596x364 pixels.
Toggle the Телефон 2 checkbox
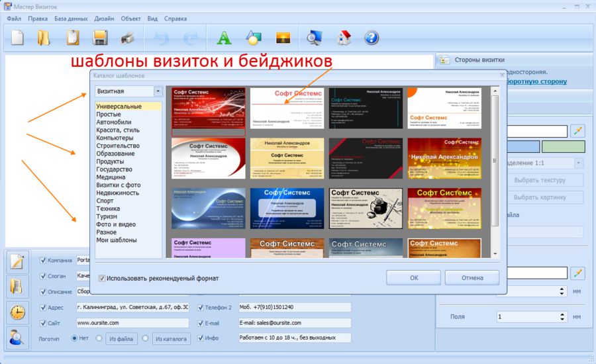(x=200, y=307)
